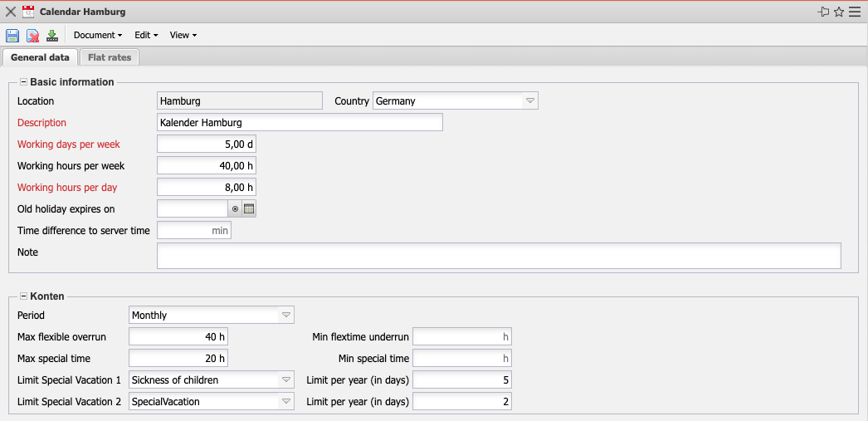The width and height of the screenshot is (868, 421).
Task: Open the Document menu
Action: pyautogui.click(x=97, y=35)
